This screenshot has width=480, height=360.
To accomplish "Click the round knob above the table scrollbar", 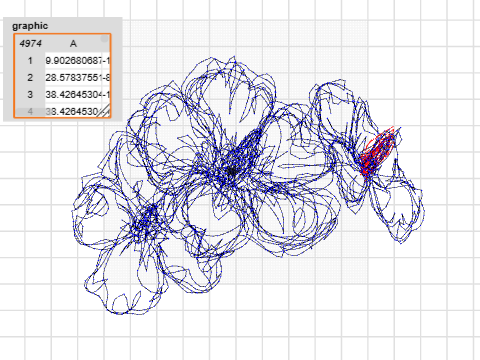I will tap(105, 39).
